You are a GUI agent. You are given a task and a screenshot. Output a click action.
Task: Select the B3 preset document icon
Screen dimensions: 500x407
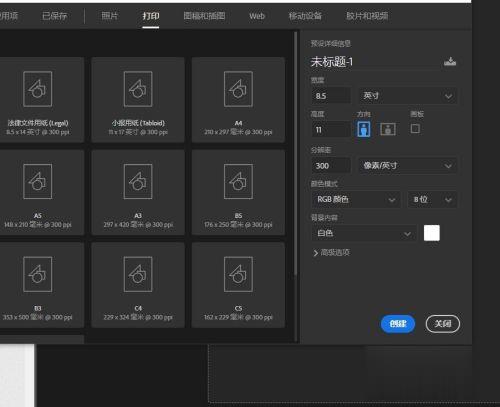tap(38, 274)
